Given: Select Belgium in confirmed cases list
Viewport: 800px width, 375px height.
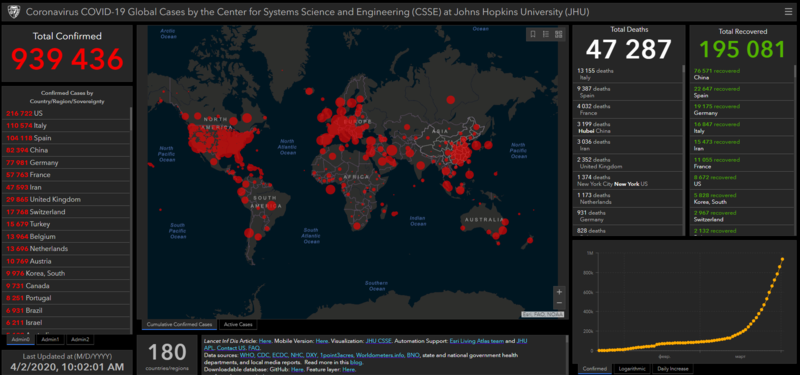Looking at the screenshot, I should (66, 236).
